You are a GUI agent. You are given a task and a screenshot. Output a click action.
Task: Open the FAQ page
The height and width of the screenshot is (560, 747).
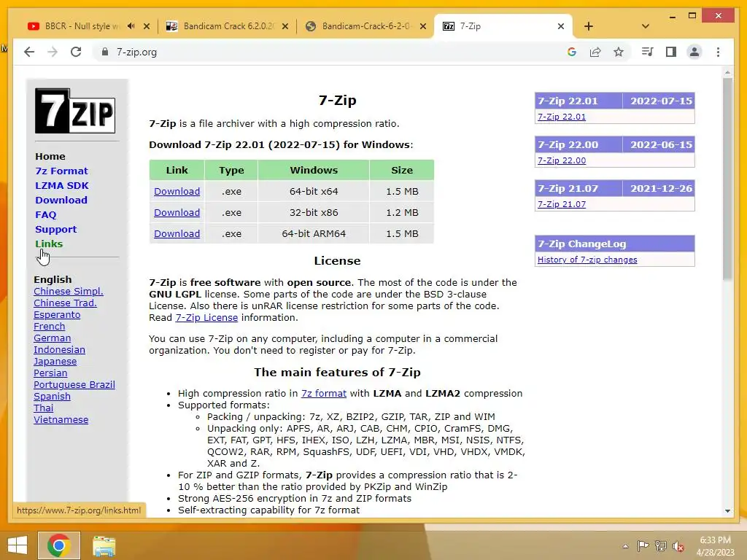[46, 215]
